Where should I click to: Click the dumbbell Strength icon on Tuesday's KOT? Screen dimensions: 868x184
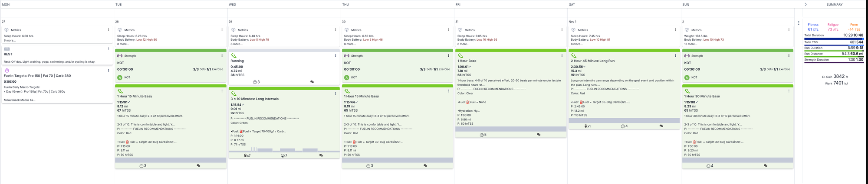pos(120,56)
